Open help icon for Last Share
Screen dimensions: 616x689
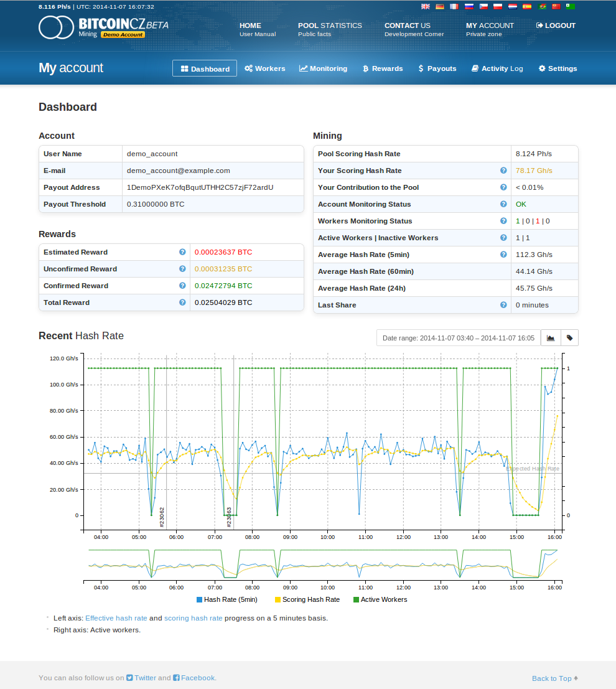coord(503,305)
